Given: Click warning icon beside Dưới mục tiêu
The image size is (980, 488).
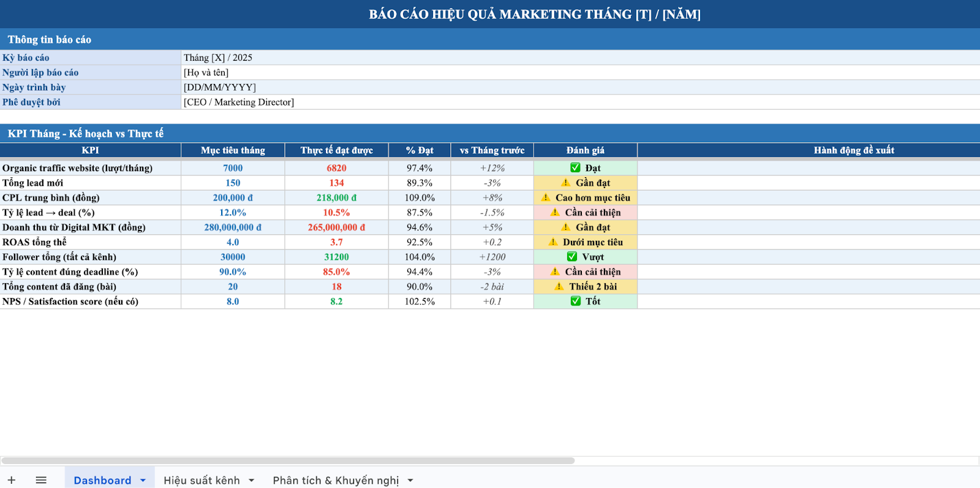Looking at the screenshot, I should pyautogui.click(x=553, y=242).
